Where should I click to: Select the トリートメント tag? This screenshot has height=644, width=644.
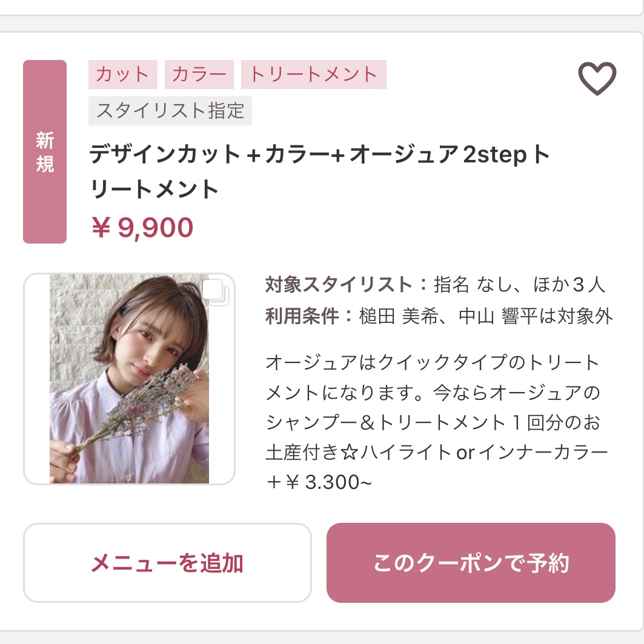(x=313, y=75)
